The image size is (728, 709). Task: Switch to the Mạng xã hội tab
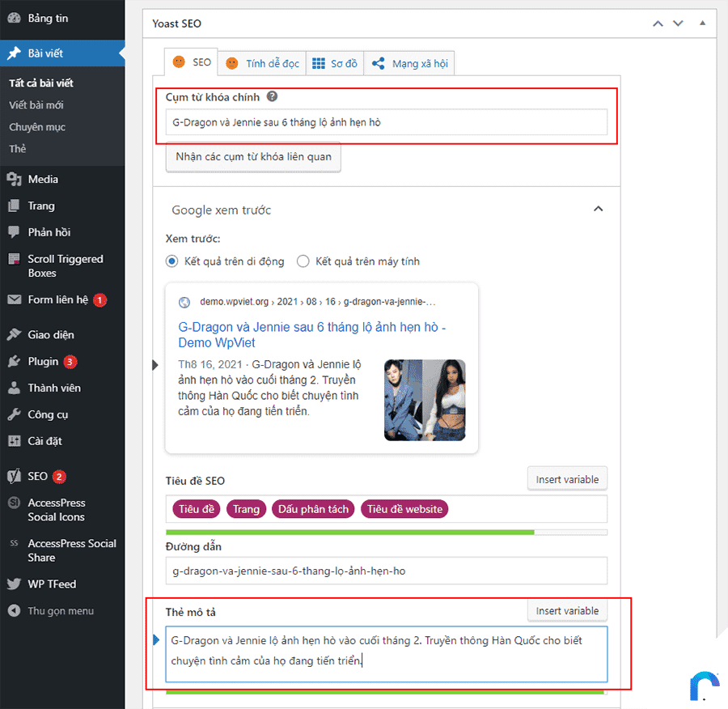coord(409,63)
